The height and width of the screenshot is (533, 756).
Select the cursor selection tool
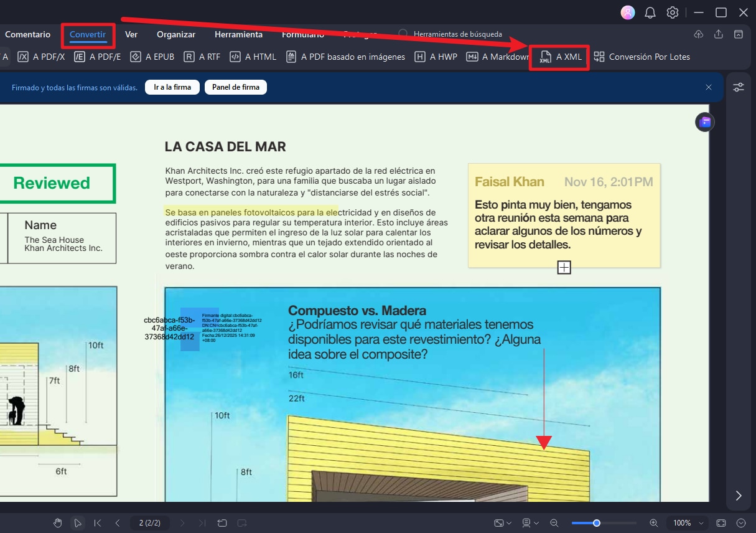pyautogui.click(x=78, y=523)
